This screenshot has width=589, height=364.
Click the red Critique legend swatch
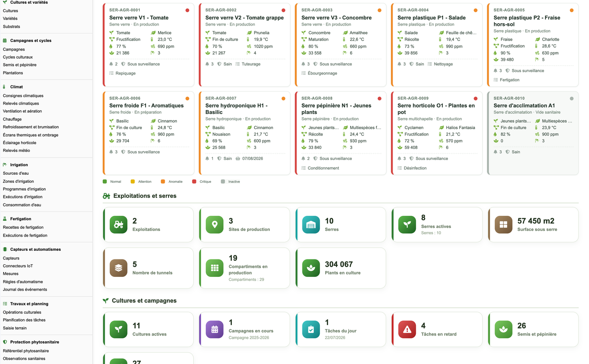194,182
